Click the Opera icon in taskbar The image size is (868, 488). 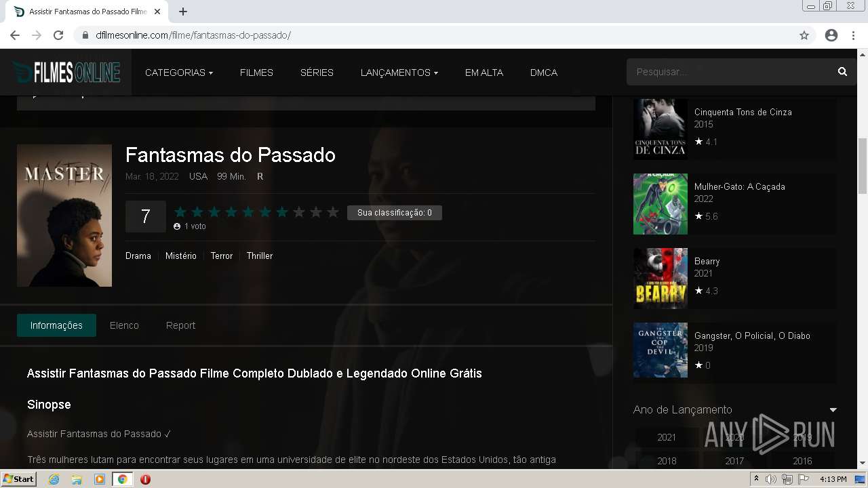tap(145, 479)
